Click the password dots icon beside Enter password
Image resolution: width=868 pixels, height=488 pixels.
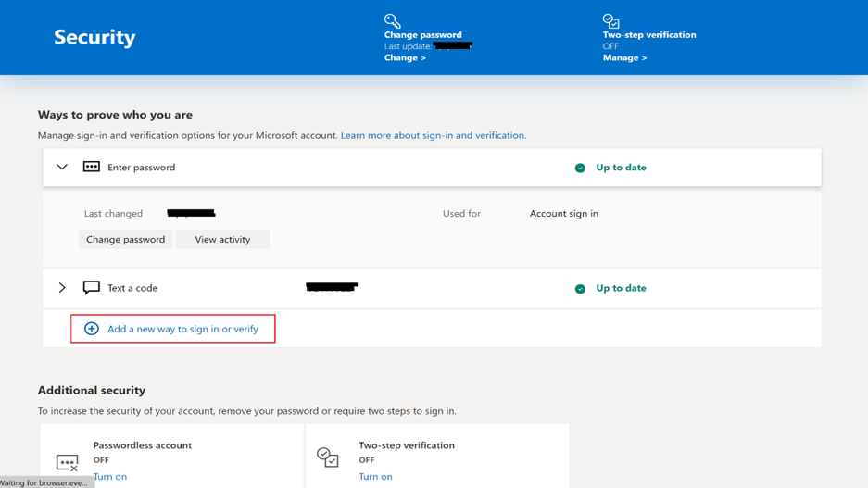[91, 168]
